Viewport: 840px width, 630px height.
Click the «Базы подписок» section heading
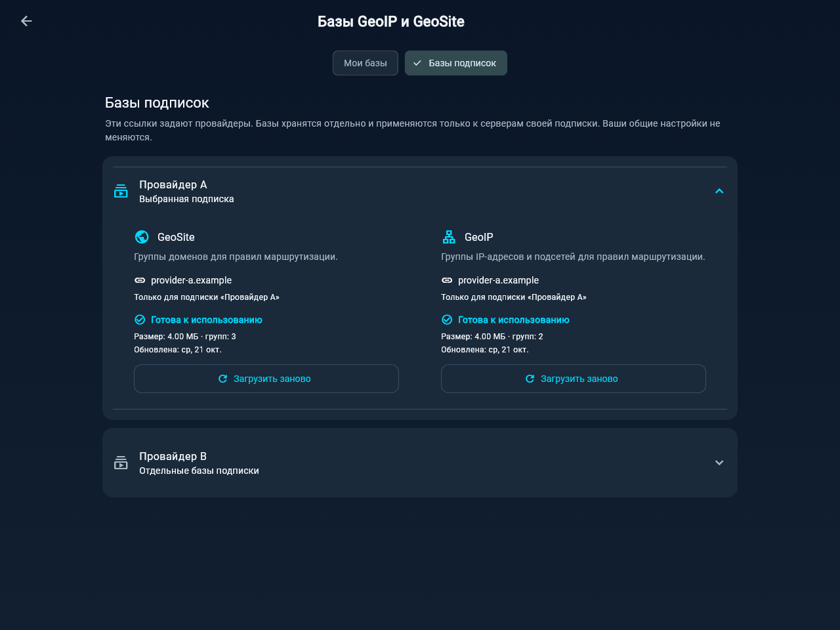[157, 103]
